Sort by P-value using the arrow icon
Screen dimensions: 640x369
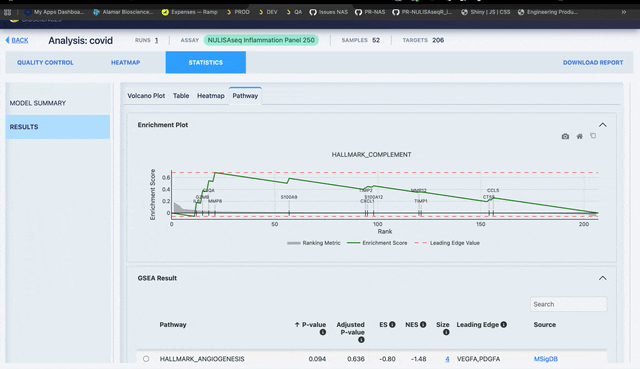pyautogui.click(x=297, y=325)
